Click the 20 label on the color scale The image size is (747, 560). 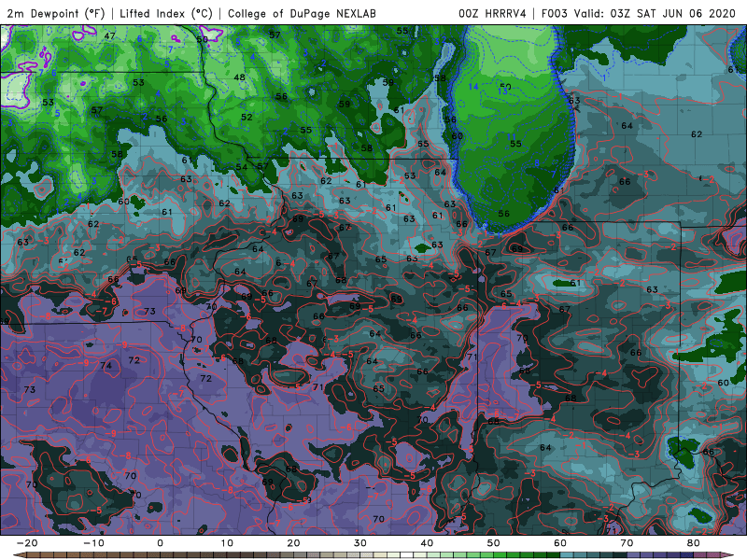(293, 543)
